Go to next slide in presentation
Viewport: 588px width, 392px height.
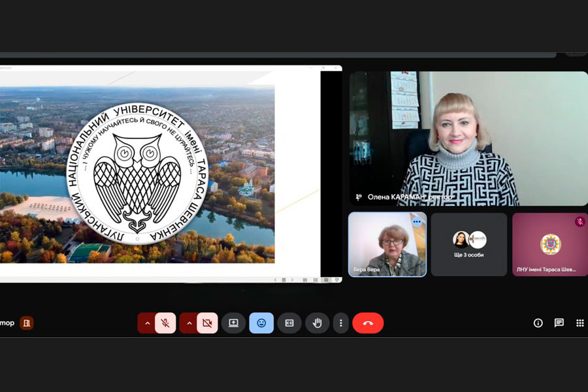(x=293, y=280)
